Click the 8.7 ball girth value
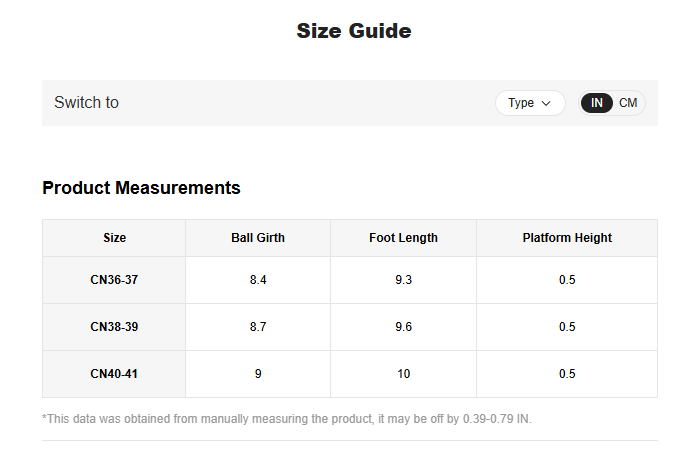 click(x=258, y=327)
